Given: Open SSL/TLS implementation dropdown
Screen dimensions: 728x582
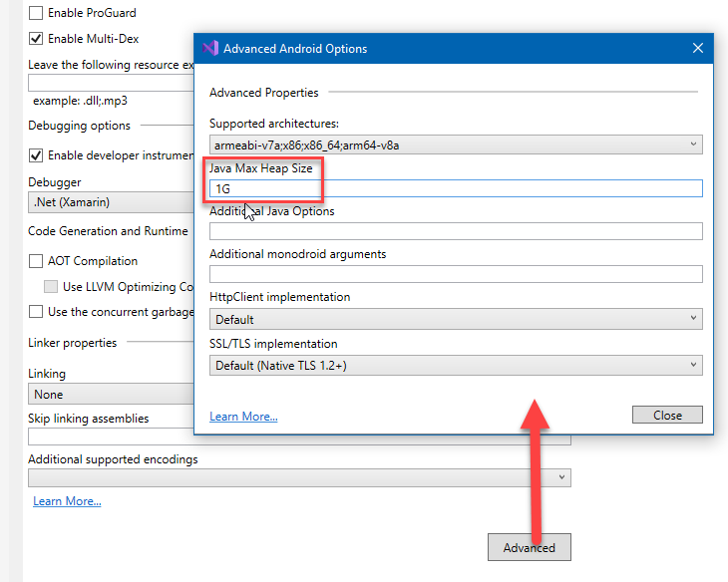Looking at the screenshot, I should point(456,366).
